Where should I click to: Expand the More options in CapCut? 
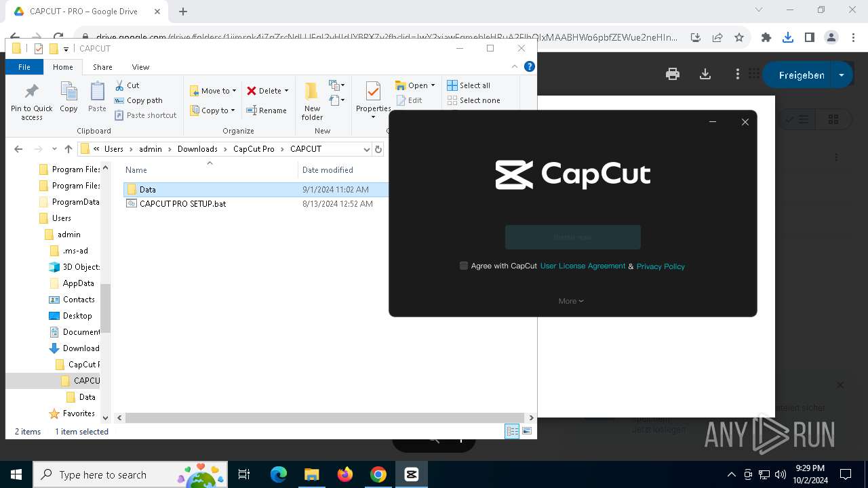tap(571, 301)
